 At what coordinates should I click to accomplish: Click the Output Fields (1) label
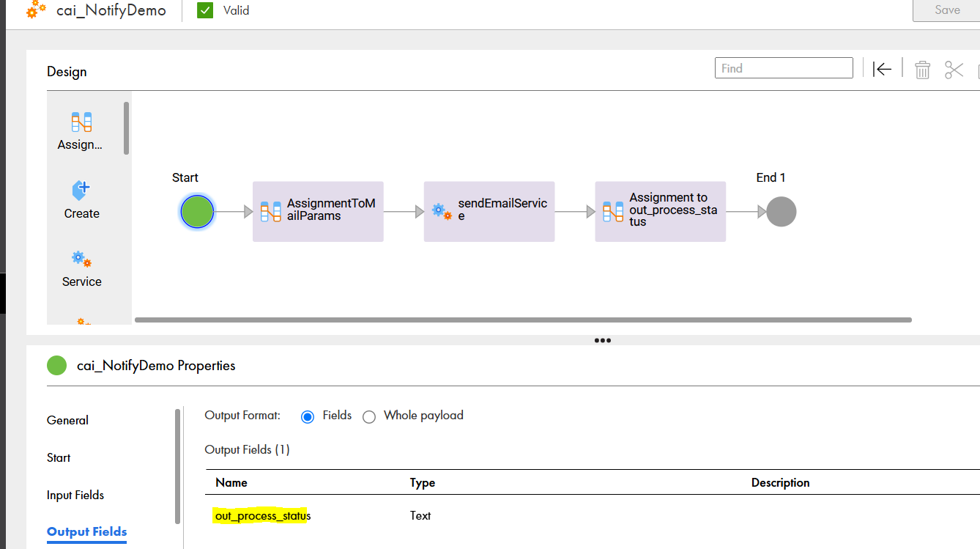pyautogui.click(x=248, y=450)
